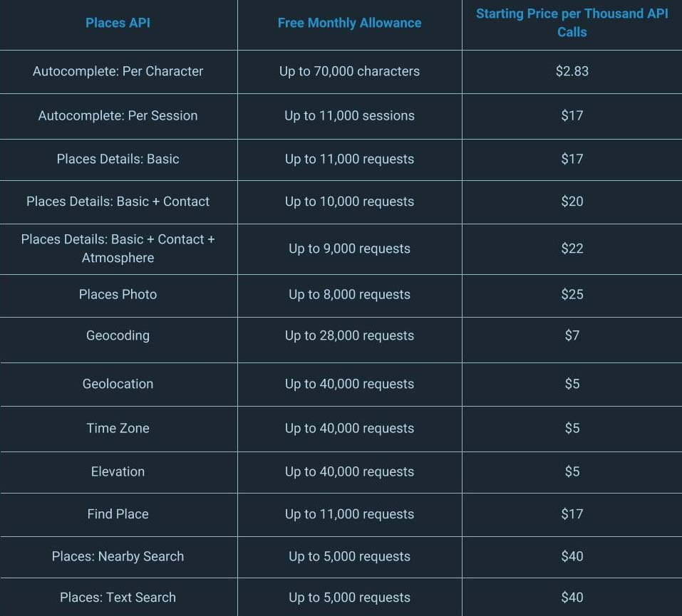Select the Autocomplete: Per Character cell
This screenshot has width=682, height=616.
(118, 71)
